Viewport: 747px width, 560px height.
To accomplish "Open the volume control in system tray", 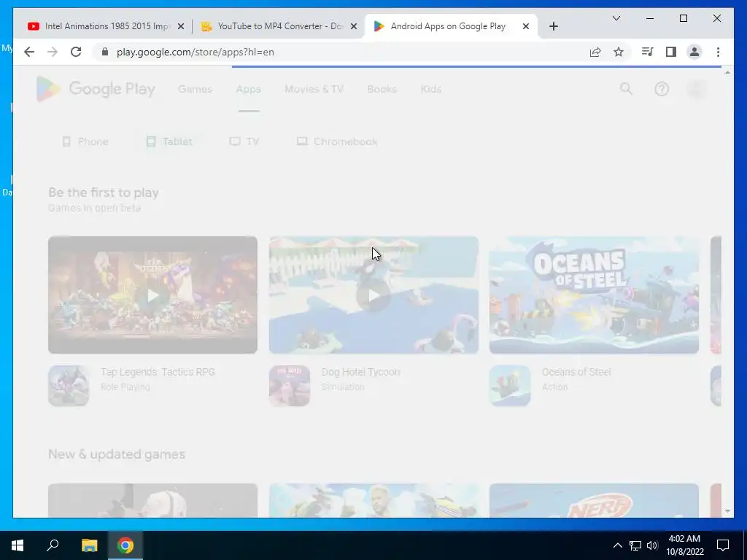I will coord(652,545).
